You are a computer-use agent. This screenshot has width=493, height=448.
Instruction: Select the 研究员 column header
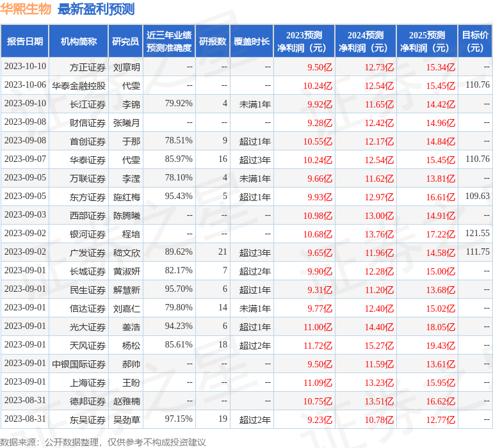[x=125, y=41]
